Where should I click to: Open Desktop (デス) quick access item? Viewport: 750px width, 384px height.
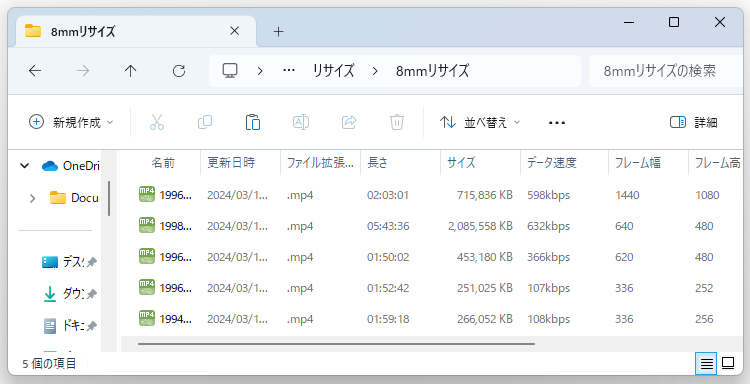69,262
